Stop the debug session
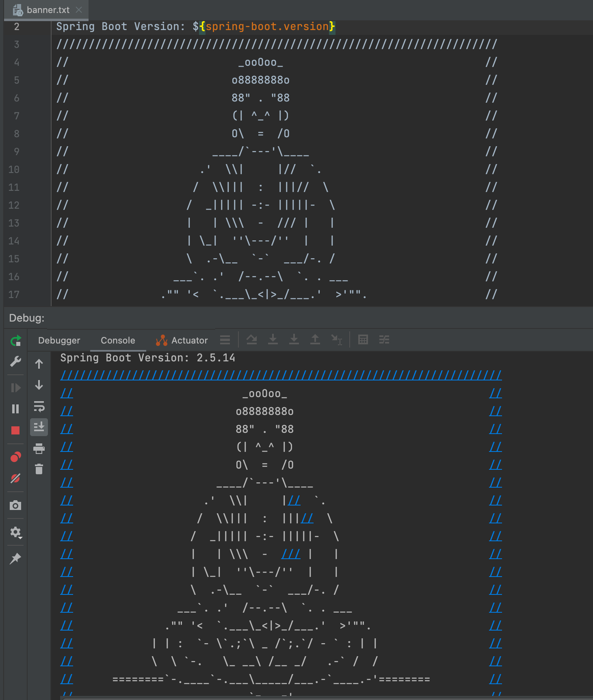 click(15, 430)
